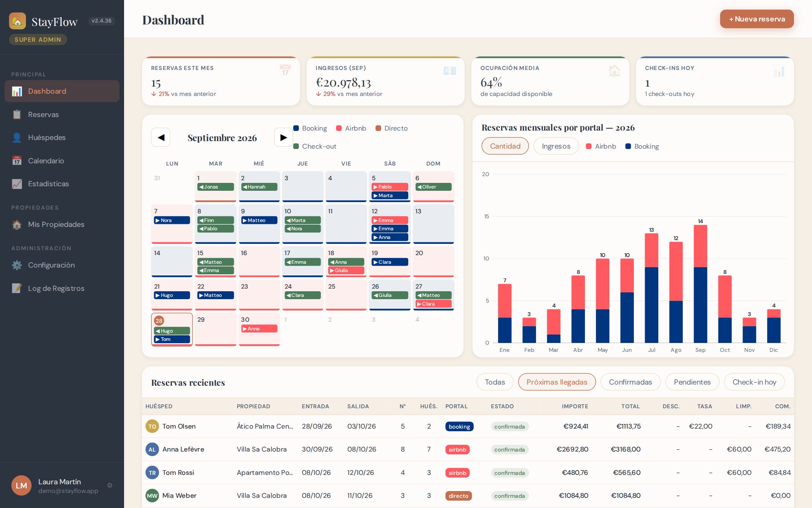Click the small gear icon beside Laura Martín
812x508 pixels.
tap(110, 485)
